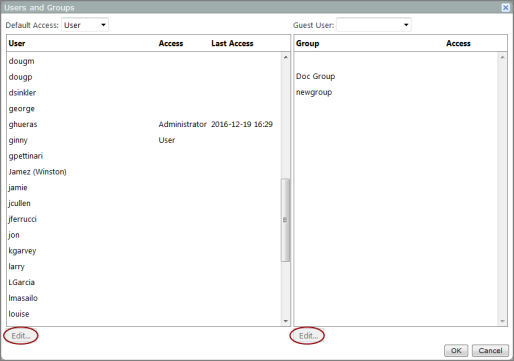Image resolution: width=514 pixels, height=361 pixels.
Task: Sort users by Last Access column header
Action: [232, 43]
